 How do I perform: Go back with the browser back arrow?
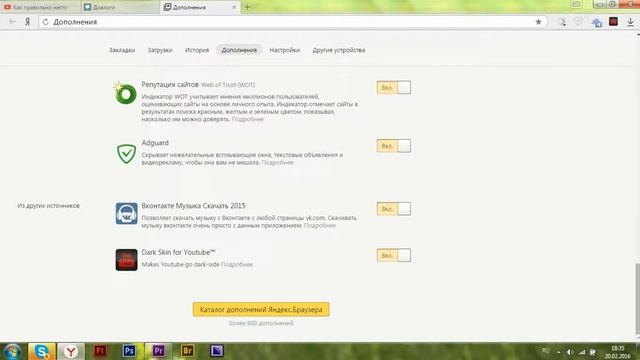tap(12, 22)
